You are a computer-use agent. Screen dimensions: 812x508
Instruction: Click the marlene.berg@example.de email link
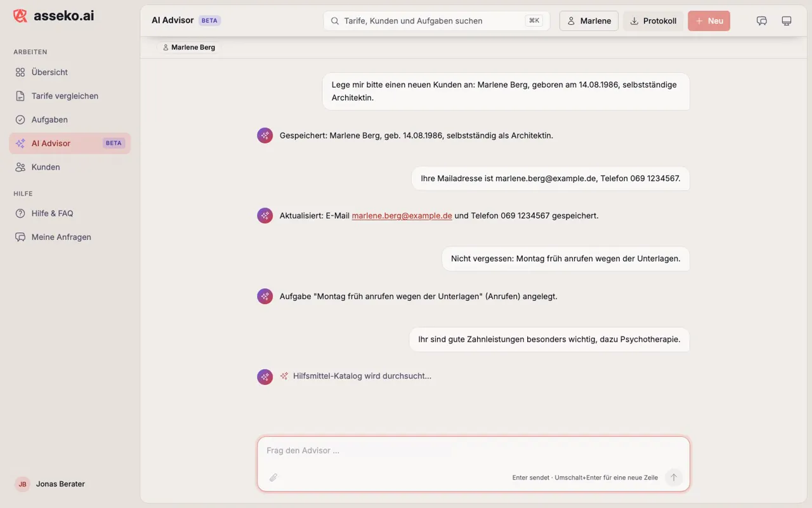(x=402, y=215)
